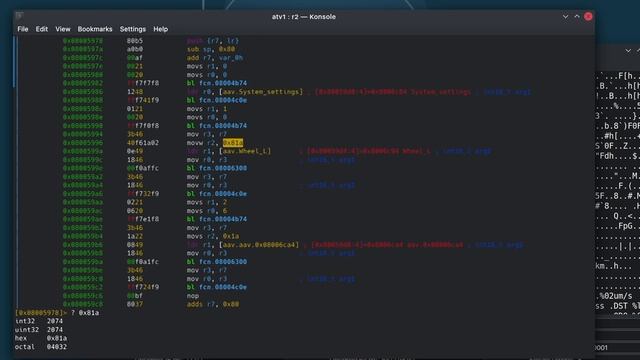Click the 'aav.System_settings' operand
Image resolution: width=640 pixels, height=360 pixels.
pos(261,92)
